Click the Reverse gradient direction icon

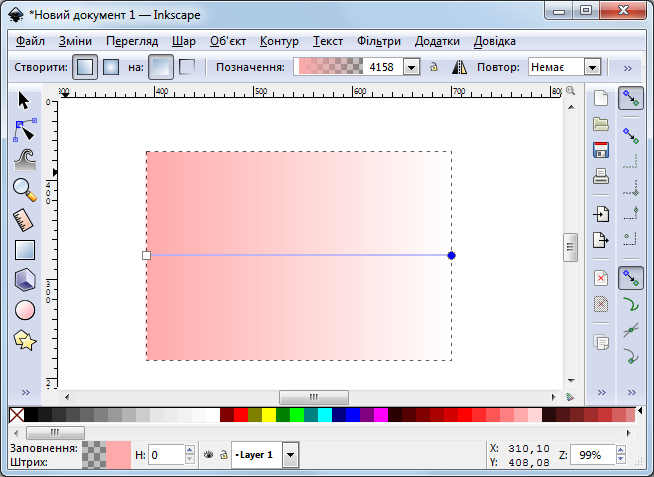point(460,67)
